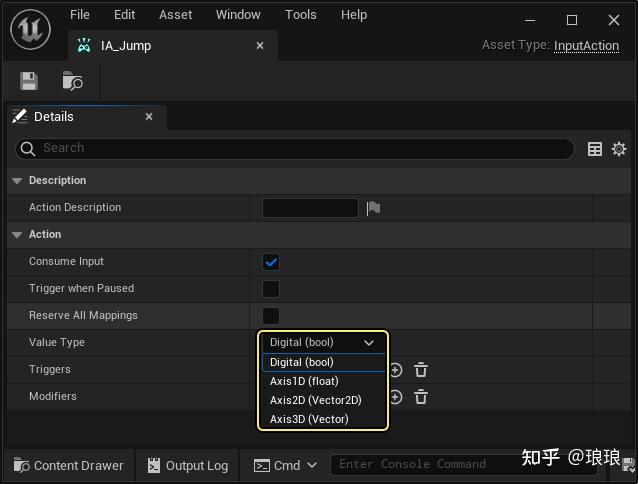Viewport: 638px width, 484px height.
Task: Click the Details panel pencil icon
Action: point(20,116)
